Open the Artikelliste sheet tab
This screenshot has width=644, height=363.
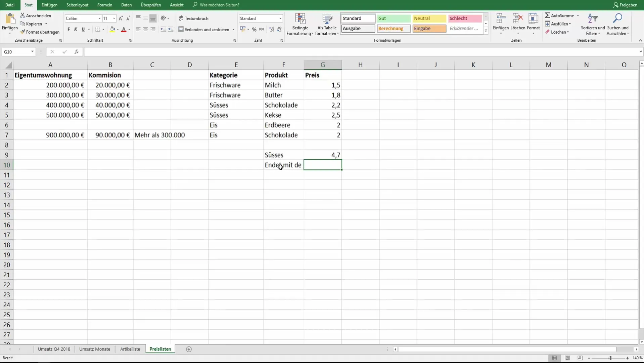click(x=130, y=349)
